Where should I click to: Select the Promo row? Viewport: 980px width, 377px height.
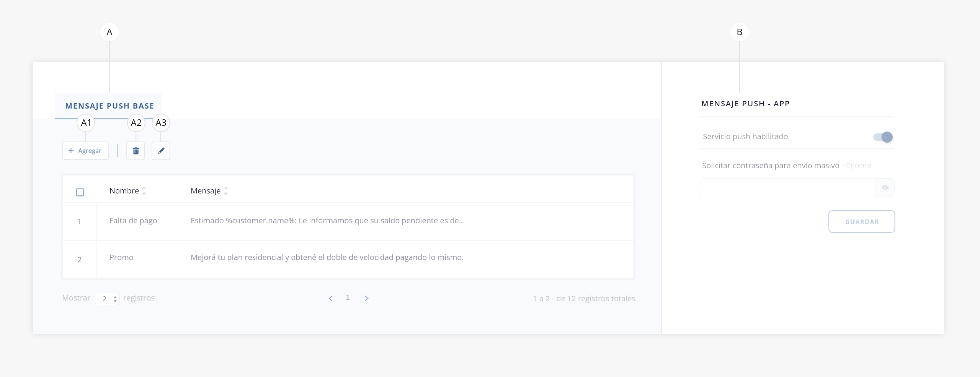click(121, 257)
